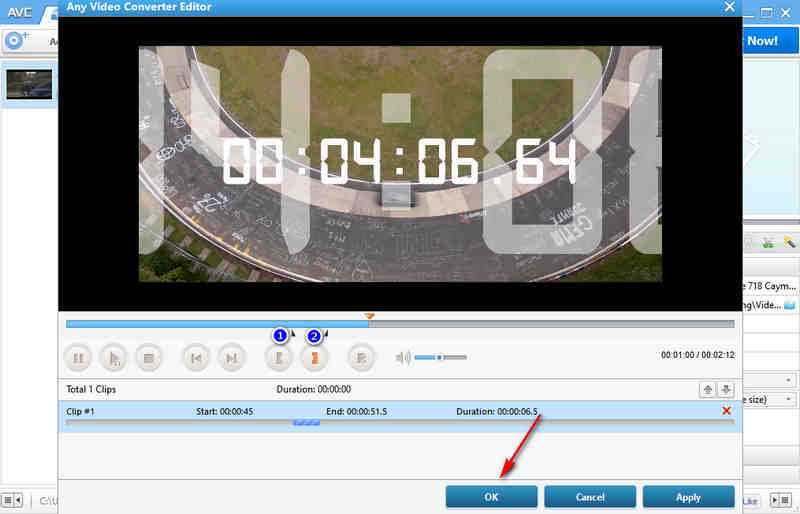Click the AVC logo in main window
800x514 pixels.
point(20,12)
